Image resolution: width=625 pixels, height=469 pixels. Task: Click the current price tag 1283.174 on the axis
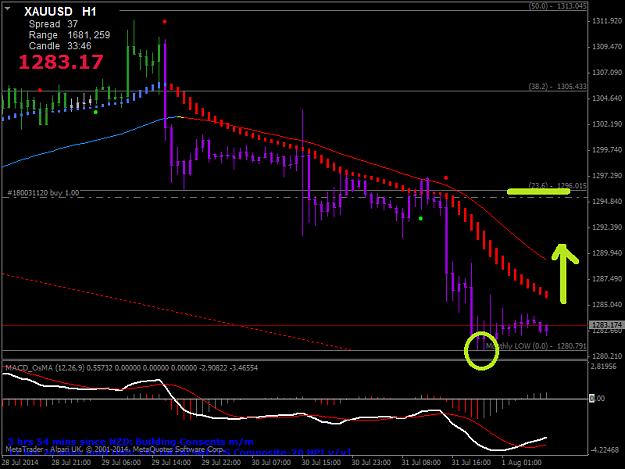click(x=607, y=325)
